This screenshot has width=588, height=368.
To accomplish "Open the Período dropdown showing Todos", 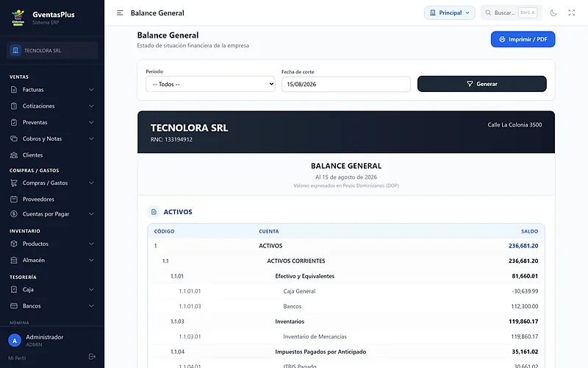I will point(210,84).
